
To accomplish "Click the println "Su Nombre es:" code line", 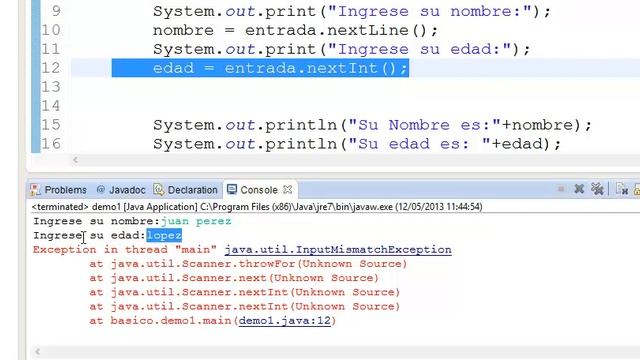I will pyautogui.click(x=372, y=124).
